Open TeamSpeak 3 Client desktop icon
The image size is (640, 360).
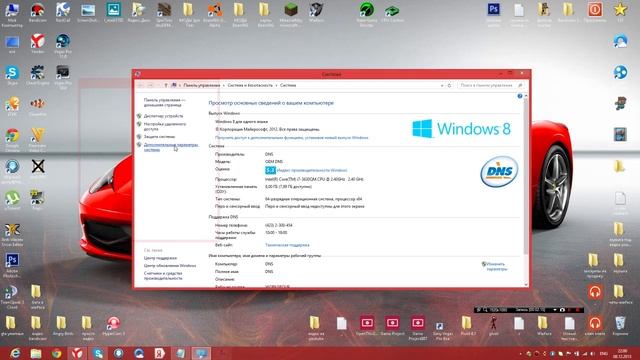[x=12, y=296]
